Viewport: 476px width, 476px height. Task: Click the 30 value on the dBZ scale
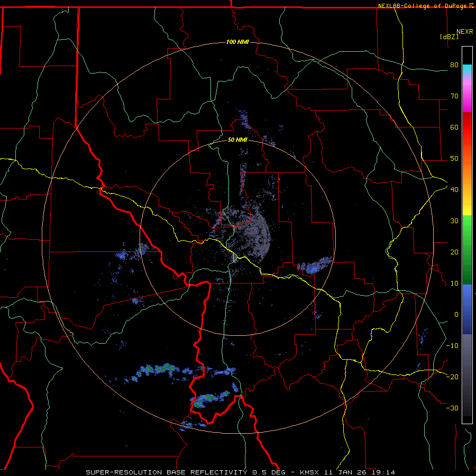point(454,221)
